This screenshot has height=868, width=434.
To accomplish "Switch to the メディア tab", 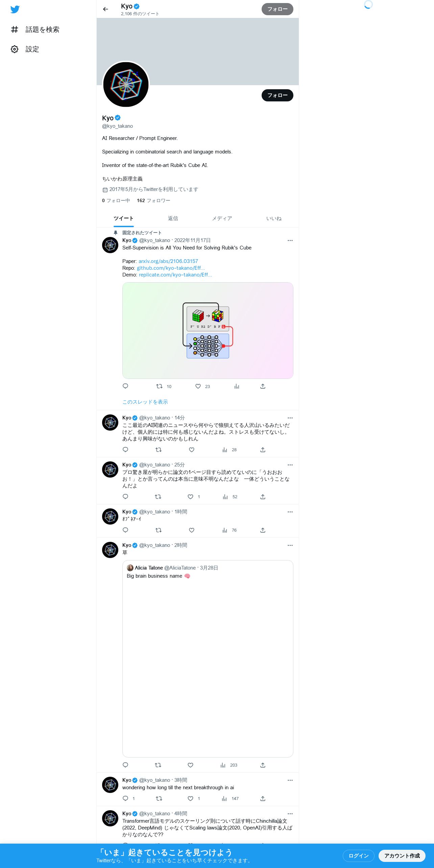I will pyautogui.click(x=222, y=218).
